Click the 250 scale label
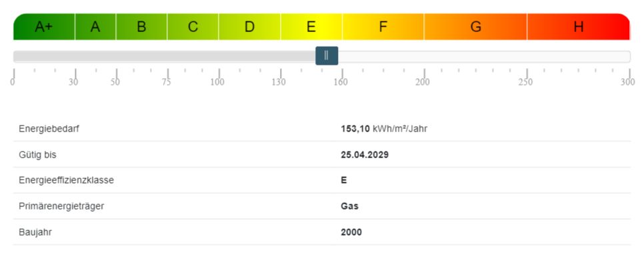 pyautogui.click(x=525, y=82)
